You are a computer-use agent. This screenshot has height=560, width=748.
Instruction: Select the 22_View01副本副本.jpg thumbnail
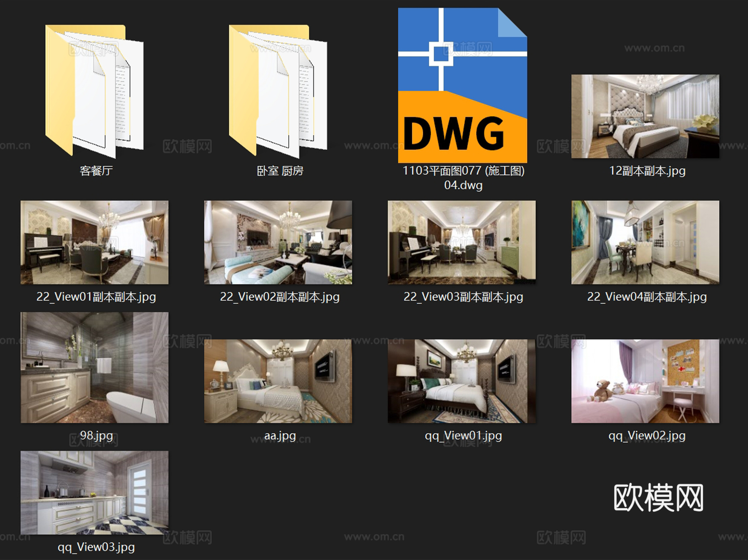(95, 242)
